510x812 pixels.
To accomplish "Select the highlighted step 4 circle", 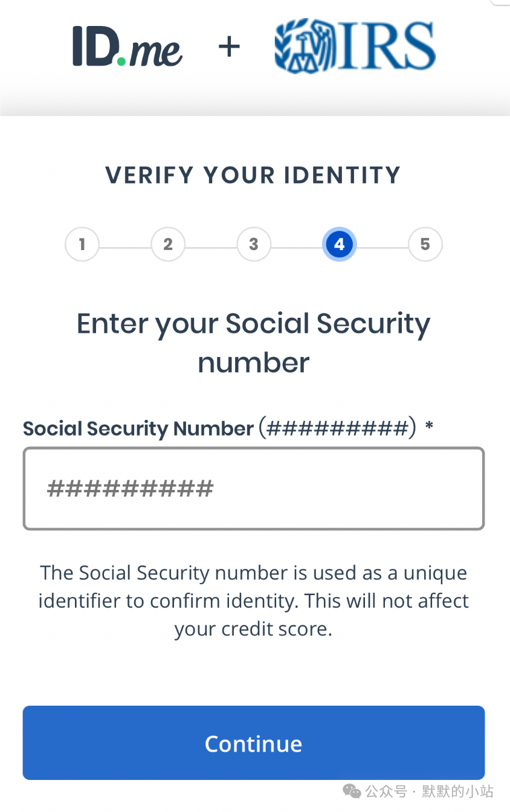I will [x=340, y=244].
